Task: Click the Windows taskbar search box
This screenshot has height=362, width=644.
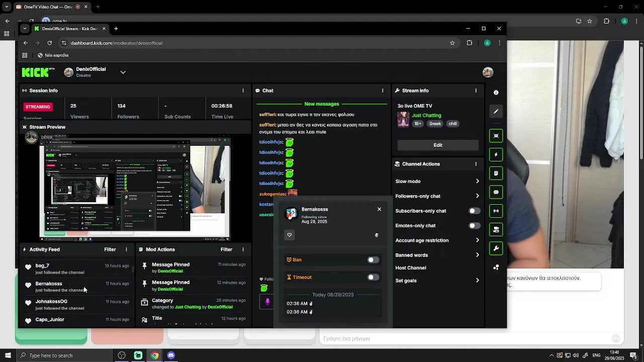Action: pos(64,355)
